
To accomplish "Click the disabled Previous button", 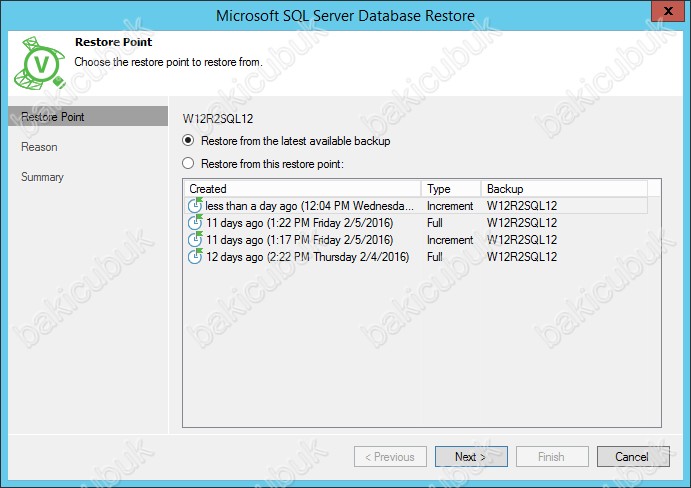I will pyautogui.click(x=390, y=457).
